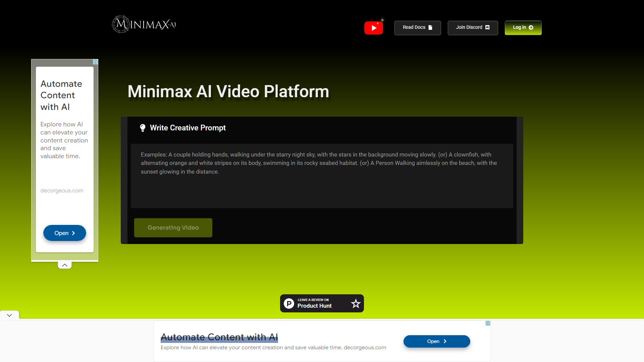Select the ad close info button
The width and height of the screenshot is (644, 362).
(96, 62)
